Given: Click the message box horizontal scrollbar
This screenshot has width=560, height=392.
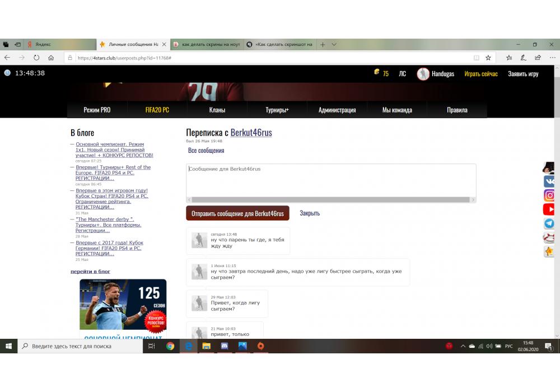Looking at the screenshot, I should tap(331, 199).
